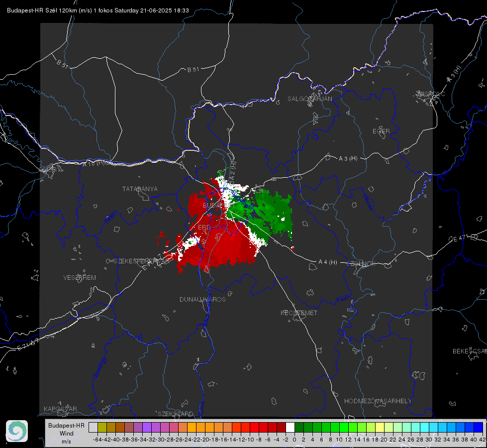Click the legend value label '-64'

97,440
